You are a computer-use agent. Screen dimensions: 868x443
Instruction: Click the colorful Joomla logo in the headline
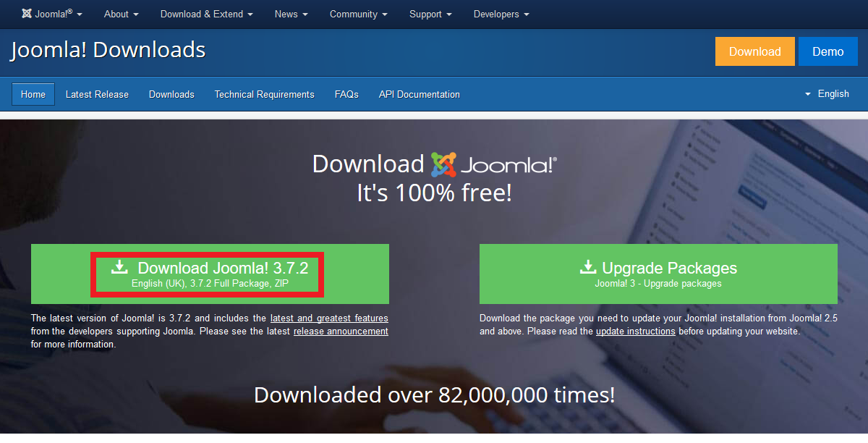443,164
